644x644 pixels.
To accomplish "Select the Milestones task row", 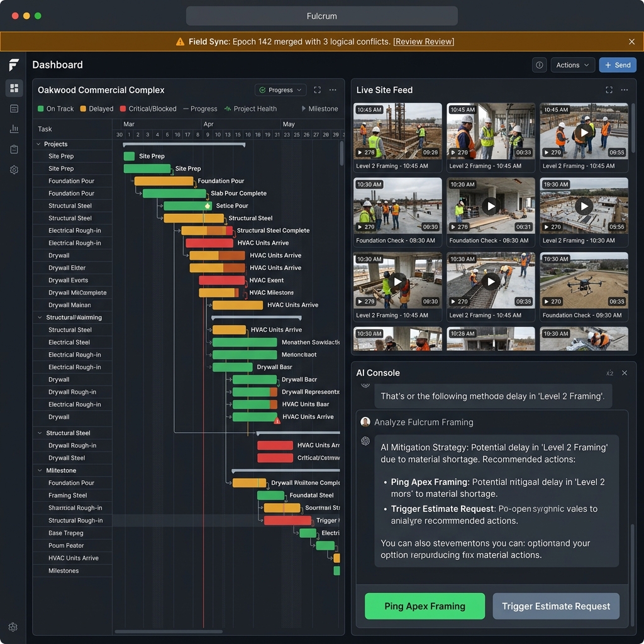I will click(x=72, y=570).
